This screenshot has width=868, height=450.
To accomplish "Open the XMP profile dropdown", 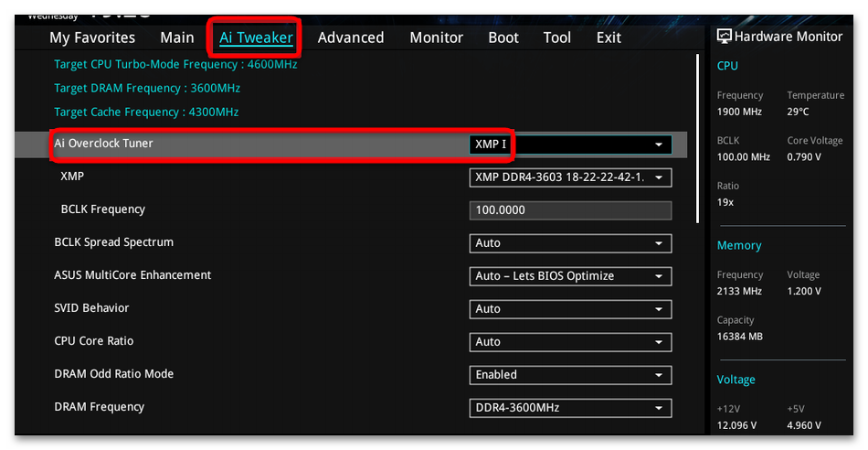I will 570,177.
